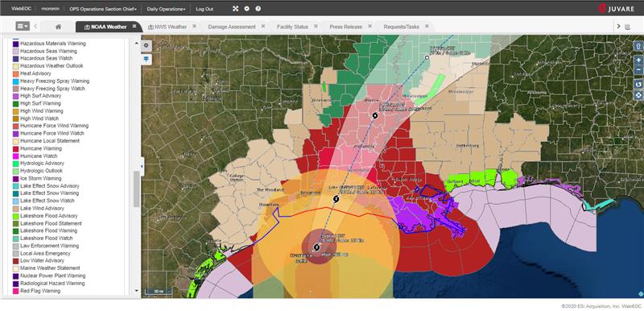This screenshot has width=644, height=311.
Task: Open the help question mark icon
Action: coord(258,9)
